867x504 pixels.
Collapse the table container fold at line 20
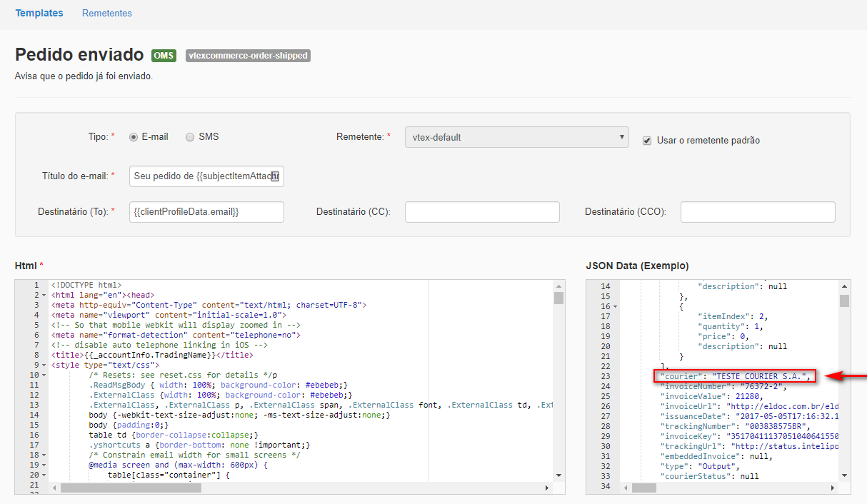(x=44, y=474)
